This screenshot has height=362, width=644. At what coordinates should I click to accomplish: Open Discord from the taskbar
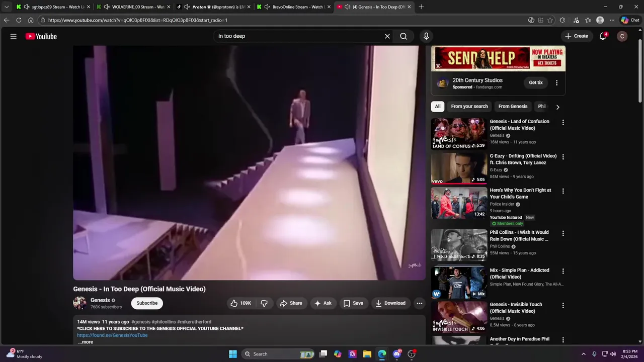[397, 354]
